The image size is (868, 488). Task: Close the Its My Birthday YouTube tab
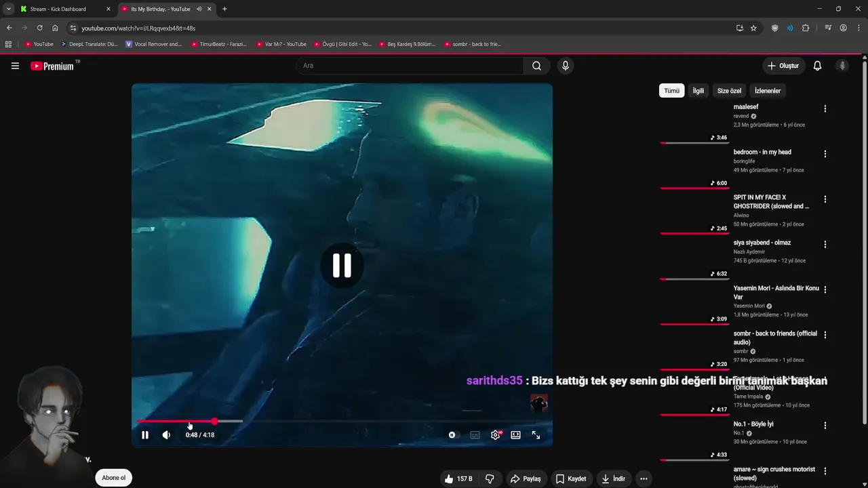click(209, 9)
